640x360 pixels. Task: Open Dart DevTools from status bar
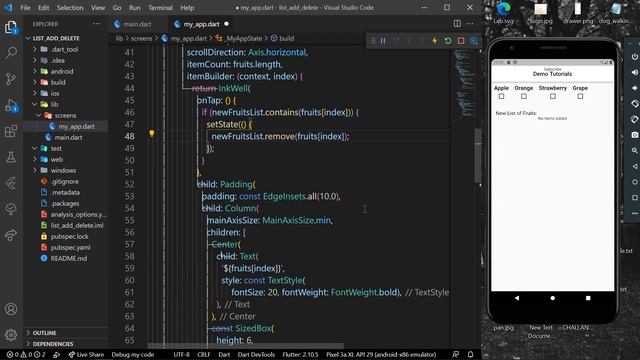pos(256,354)
